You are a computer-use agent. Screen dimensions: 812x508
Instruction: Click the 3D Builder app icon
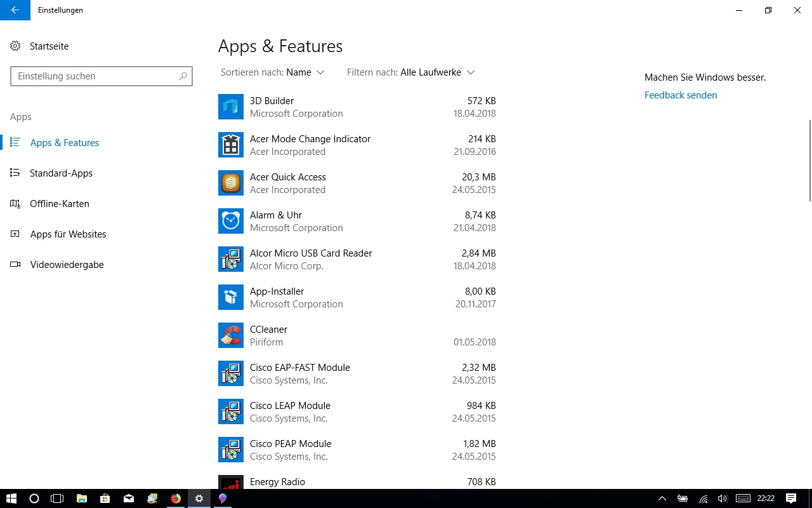tap(231, 107)
